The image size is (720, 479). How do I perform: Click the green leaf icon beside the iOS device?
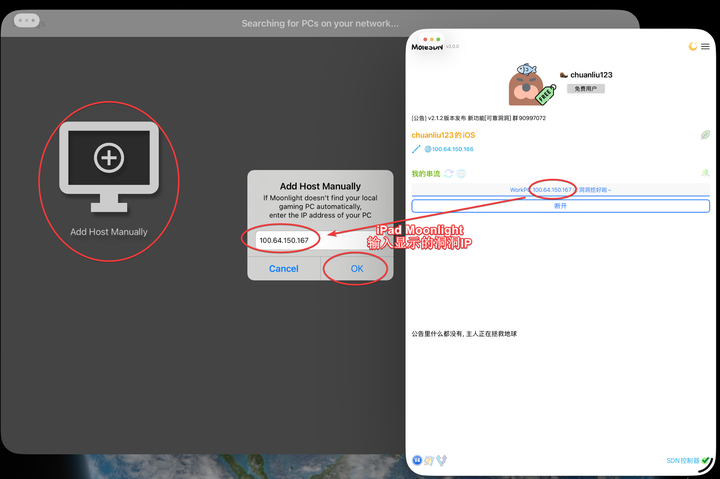[x=705, y=135]
